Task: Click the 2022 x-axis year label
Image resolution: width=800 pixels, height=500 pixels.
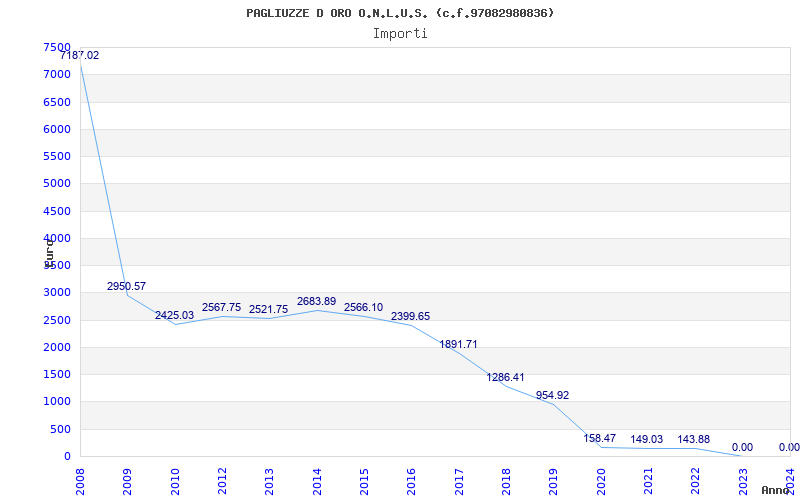Action: 695,482
